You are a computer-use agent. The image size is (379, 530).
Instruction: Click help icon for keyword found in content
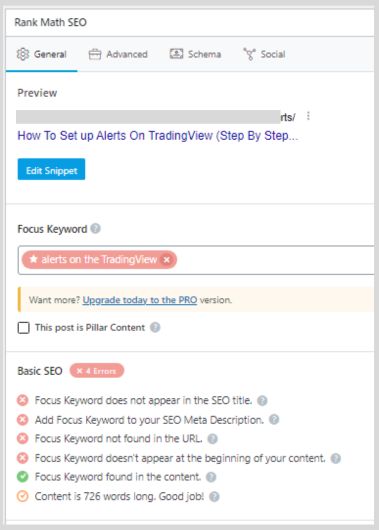tap(211, 477)
